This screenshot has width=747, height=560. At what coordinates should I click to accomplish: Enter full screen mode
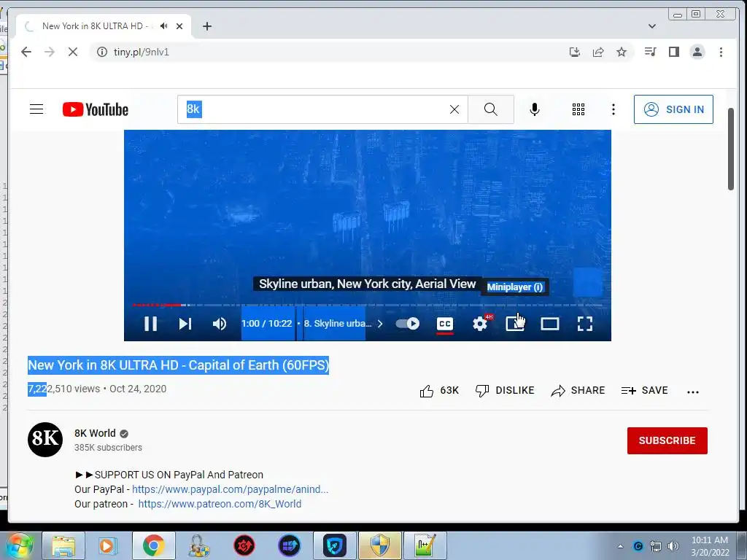[584, 324]
